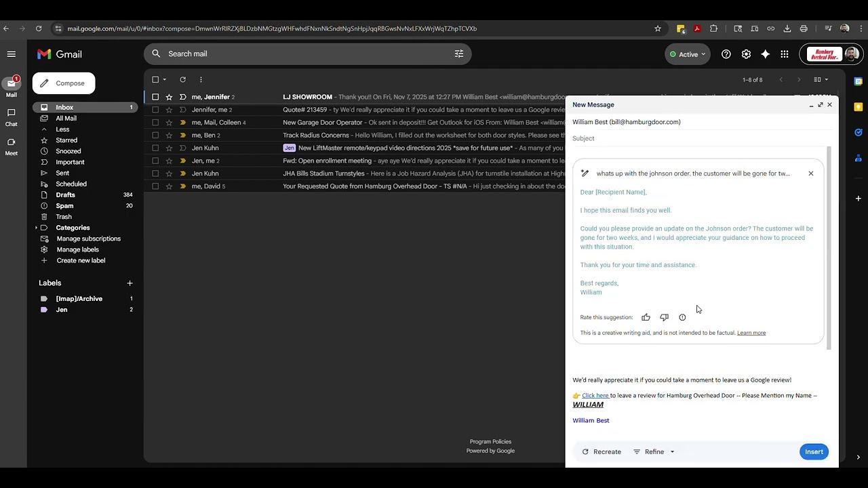868x488 pixels.
Task: Click the refresh inbox icon
Action: 182,79
